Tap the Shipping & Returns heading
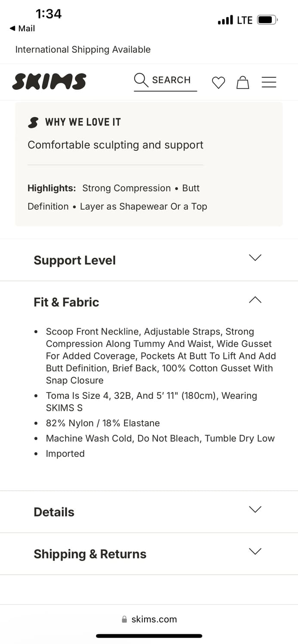Image resolution: width=298 pixels, height=644 pixels. point(90,554)
